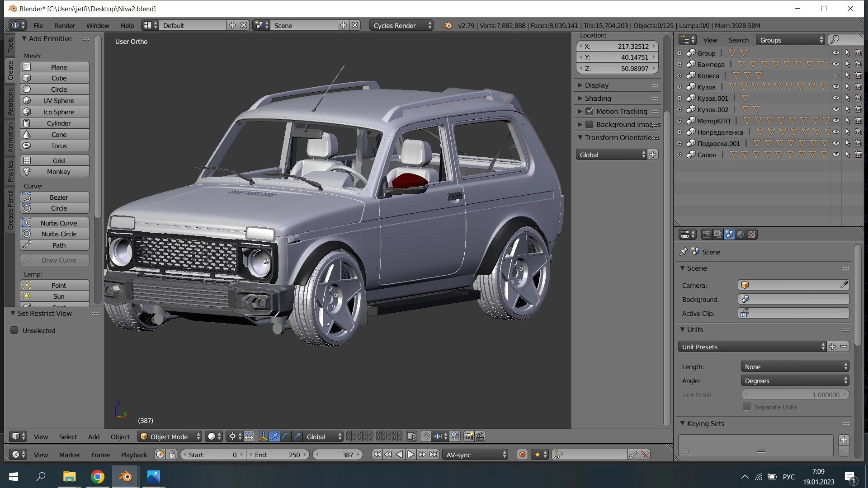868x488 pixels.
Task: Play the animation forward
Action: (410, 455)
